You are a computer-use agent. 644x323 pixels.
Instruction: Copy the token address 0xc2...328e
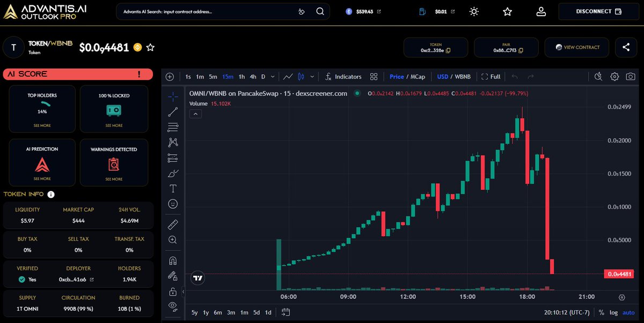tap(449, 51)
